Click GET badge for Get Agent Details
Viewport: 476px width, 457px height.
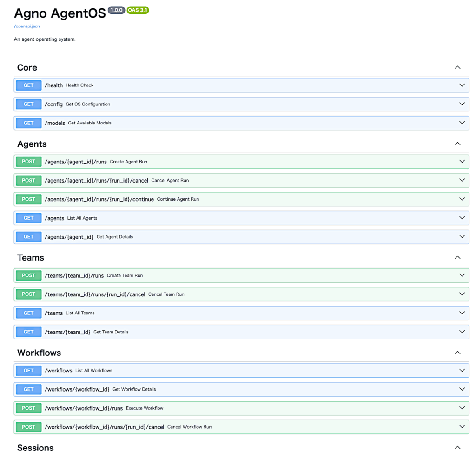(x=28, y=236)
